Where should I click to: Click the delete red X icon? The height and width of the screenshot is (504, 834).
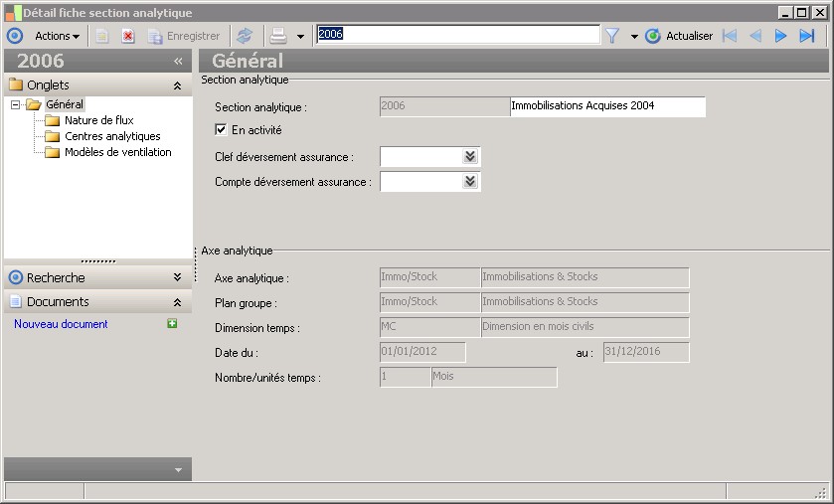click(x=128, y=36)
